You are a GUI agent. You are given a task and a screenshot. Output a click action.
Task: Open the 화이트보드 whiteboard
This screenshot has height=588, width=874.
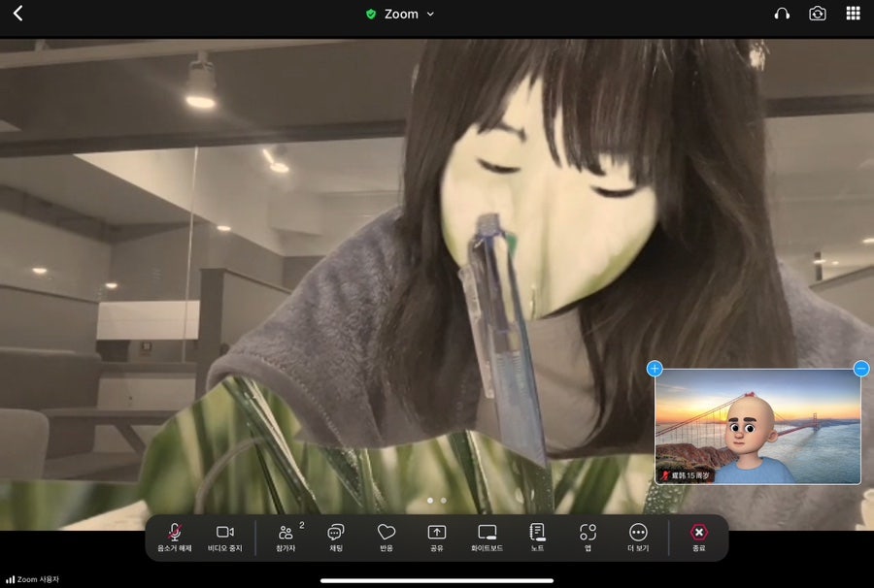pyautogui.click(x=487, y=537)
